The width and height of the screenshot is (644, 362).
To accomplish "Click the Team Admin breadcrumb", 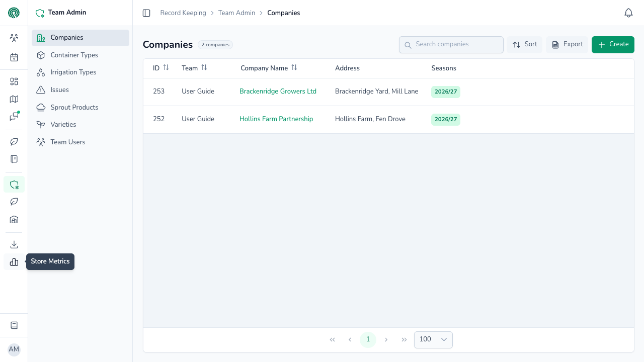I will tap(236, 13).
